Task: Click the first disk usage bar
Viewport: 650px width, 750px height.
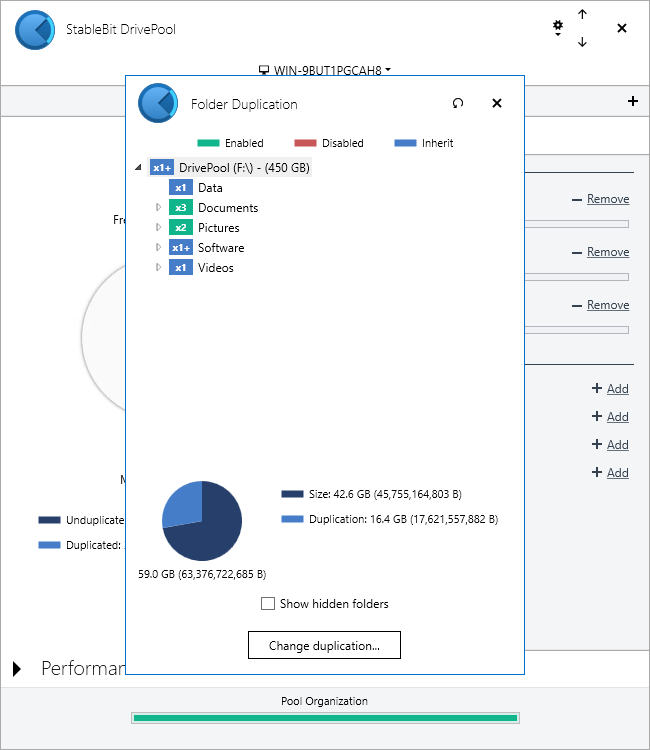Action: tap(577, 224)
